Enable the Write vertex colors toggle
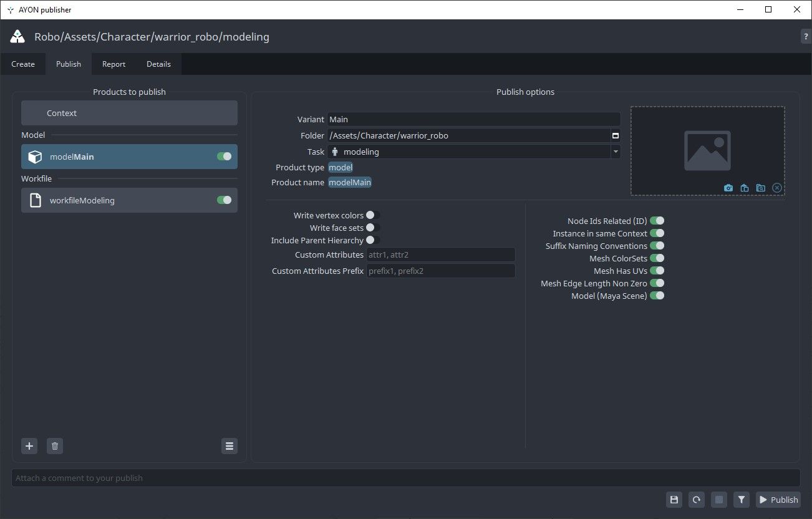This screenshot has width=812, height=519. point(373,215)
